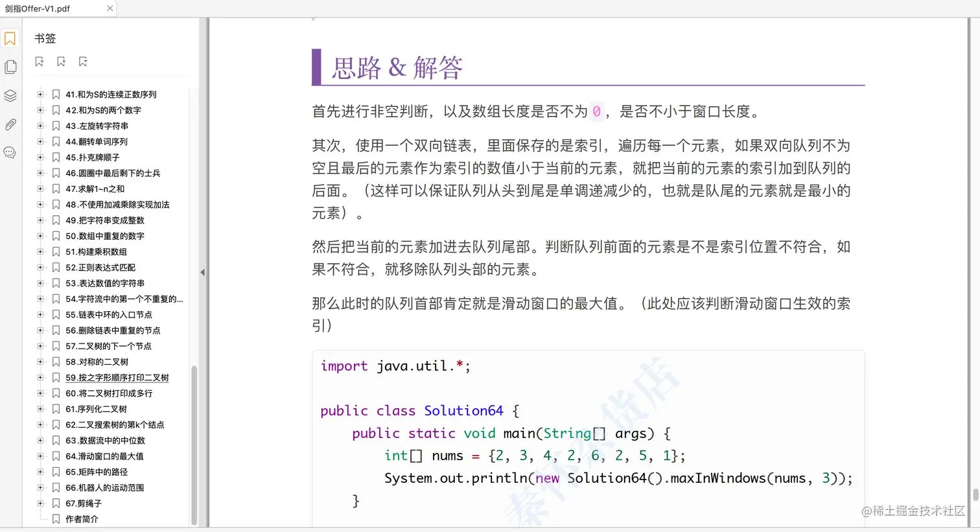Open bookmark 53.表达数值的字符串
This screenshot has width=980, height=532.
click(105, 283)
